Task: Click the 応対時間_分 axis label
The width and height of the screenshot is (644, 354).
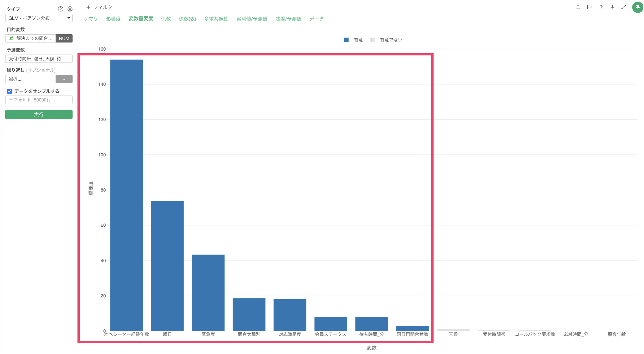Action: tap(576, 335)
